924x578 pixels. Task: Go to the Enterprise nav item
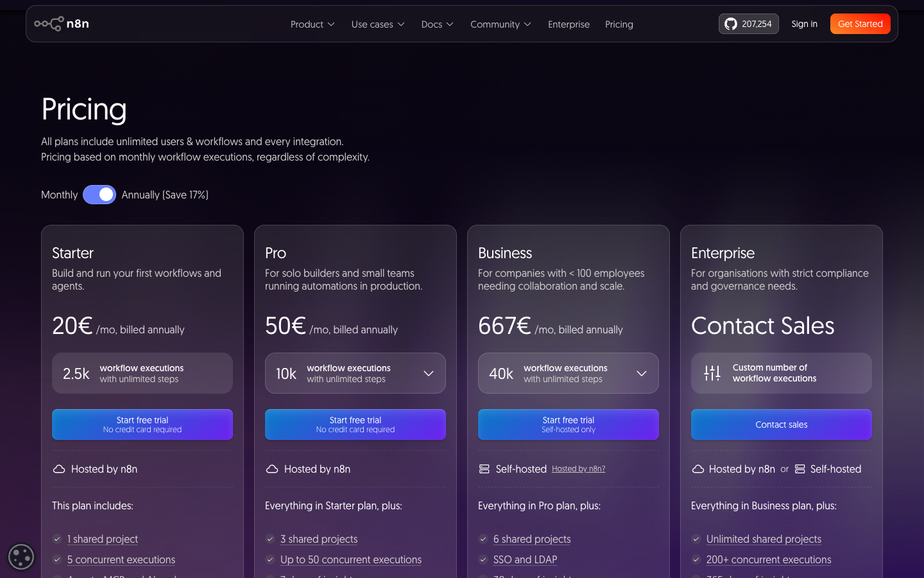569,24
